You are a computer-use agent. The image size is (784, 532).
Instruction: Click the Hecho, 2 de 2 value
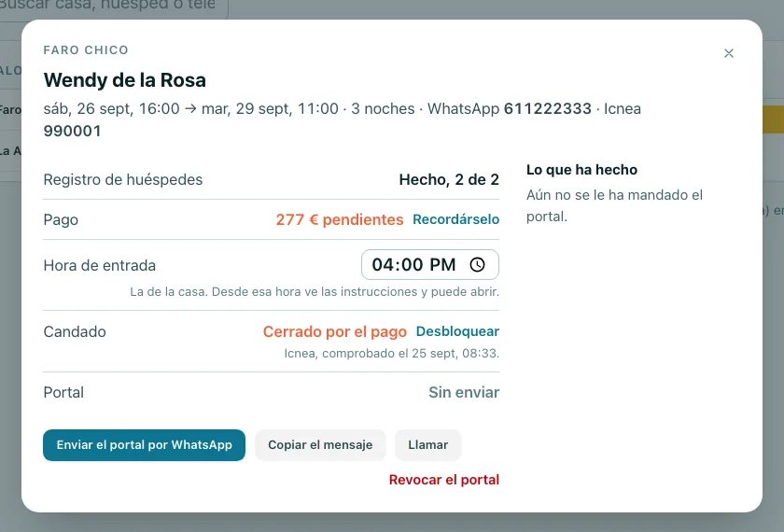[x=449, y=179]
